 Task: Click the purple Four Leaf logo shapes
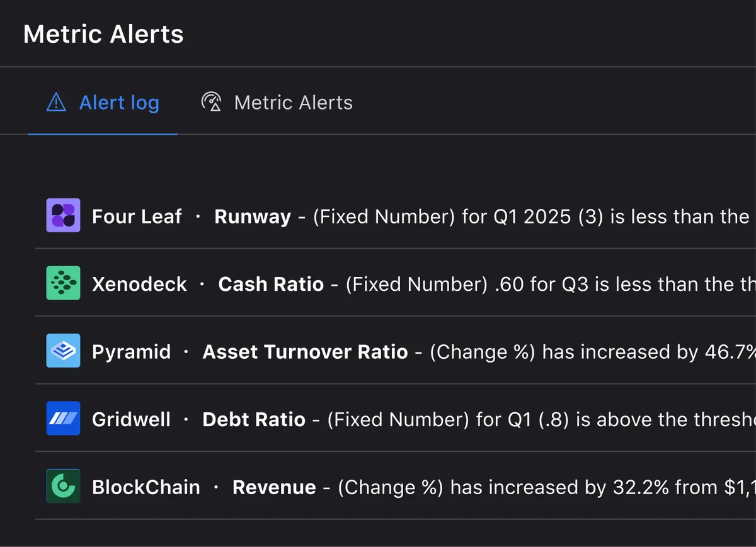(63, 216)
